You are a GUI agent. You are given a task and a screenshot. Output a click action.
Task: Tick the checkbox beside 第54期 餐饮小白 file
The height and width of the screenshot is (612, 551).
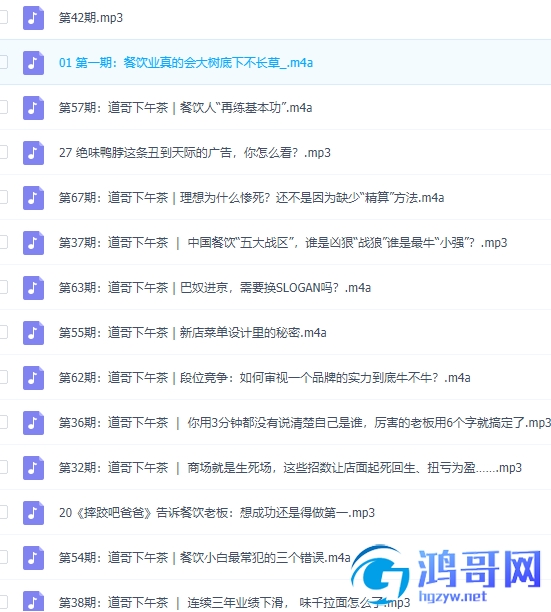(x=3, y=557)
